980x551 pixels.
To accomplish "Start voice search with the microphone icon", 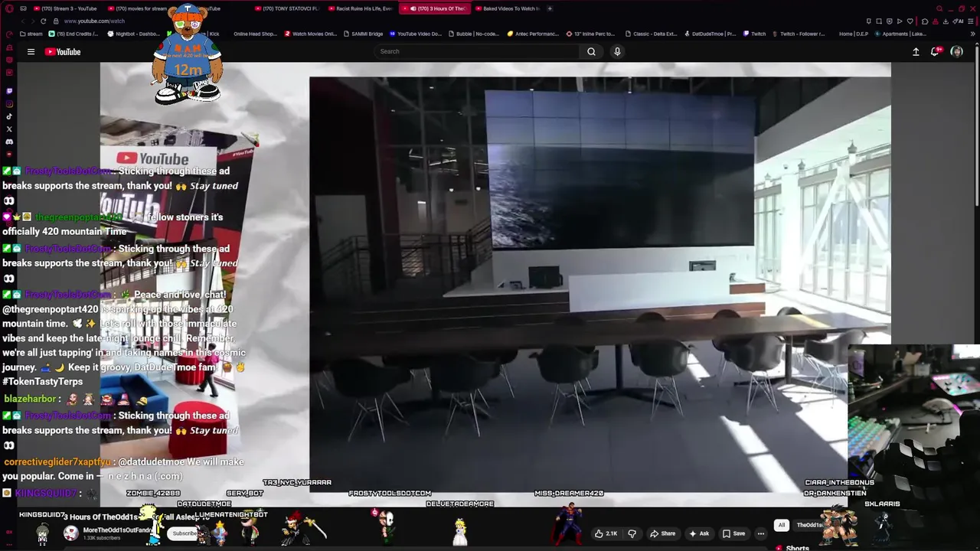I will tap(617, 51).
